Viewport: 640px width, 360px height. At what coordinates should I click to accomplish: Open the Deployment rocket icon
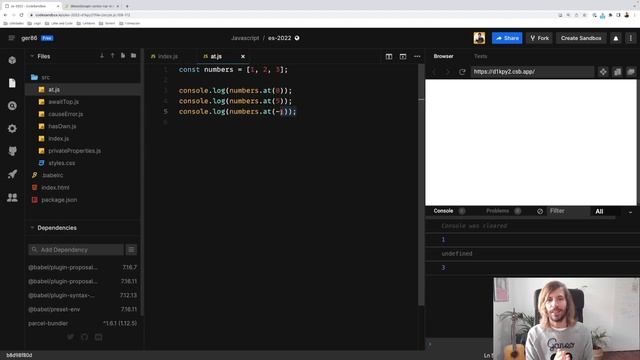click(12, 174)
